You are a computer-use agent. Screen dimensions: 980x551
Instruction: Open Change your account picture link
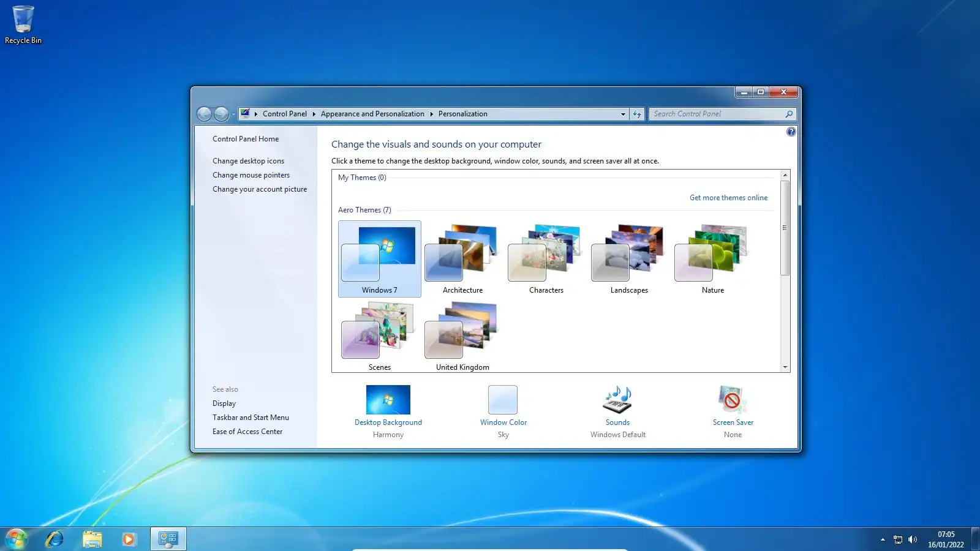tap(260, 189)
